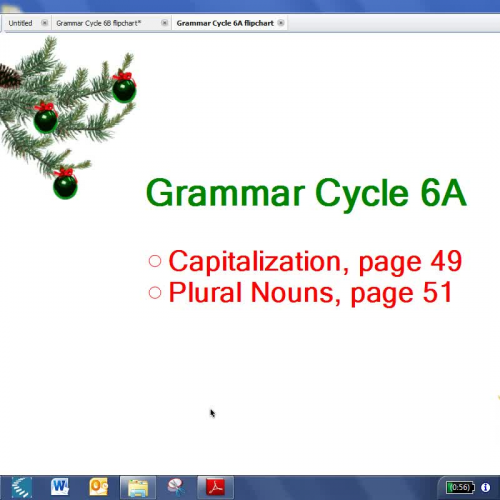Click the bullet circle before Plural Nouns

(155, 292)
